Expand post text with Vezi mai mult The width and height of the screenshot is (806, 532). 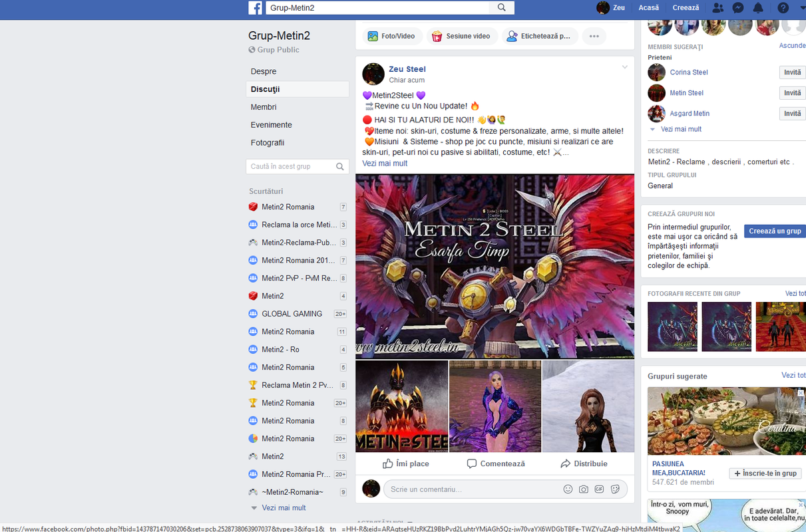click(x=385, y=164)
